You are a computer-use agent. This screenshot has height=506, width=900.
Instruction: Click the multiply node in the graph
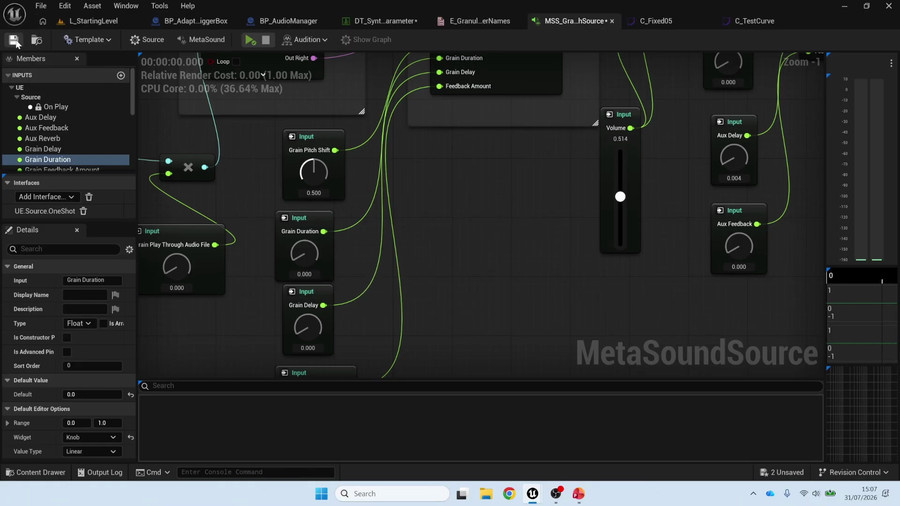pyautogui.click(x=188, y=167)
